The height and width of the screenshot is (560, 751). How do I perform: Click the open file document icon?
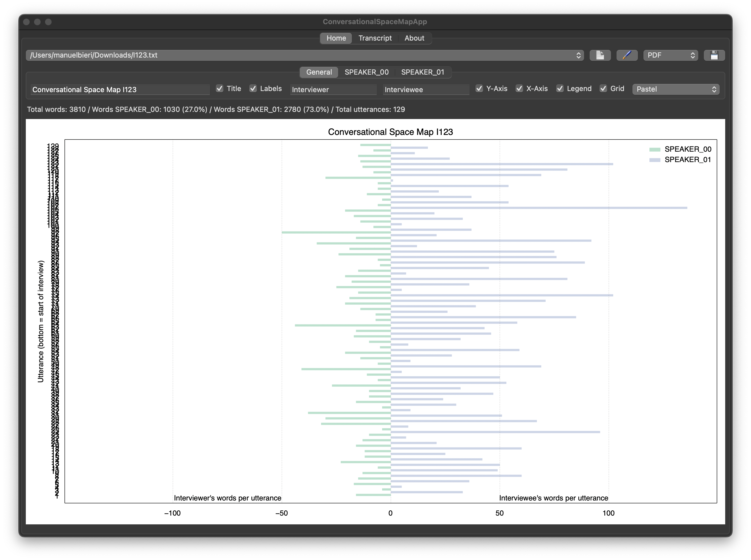click(x=600, y=55)
